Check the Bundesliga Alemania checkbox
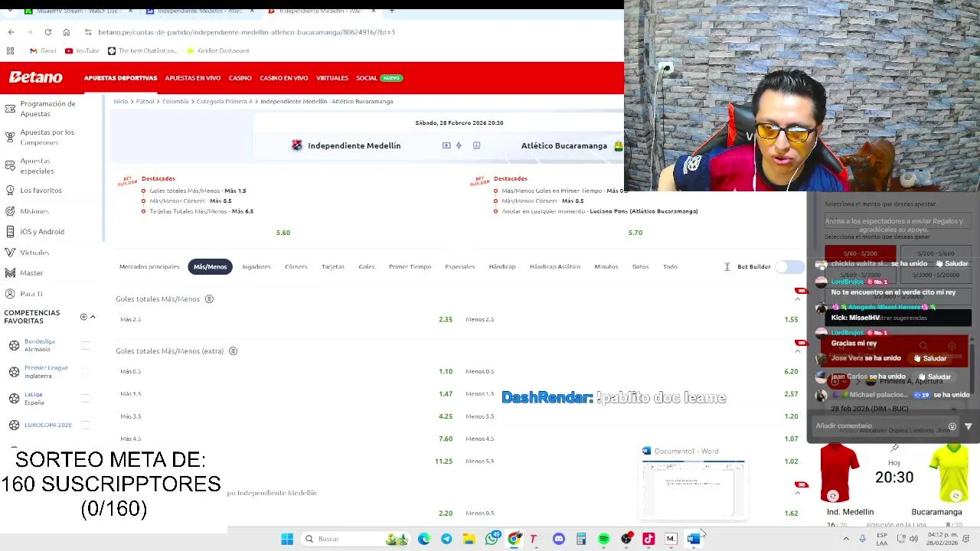This screenshot has height=551, width=980. click(x=86, y=345)
